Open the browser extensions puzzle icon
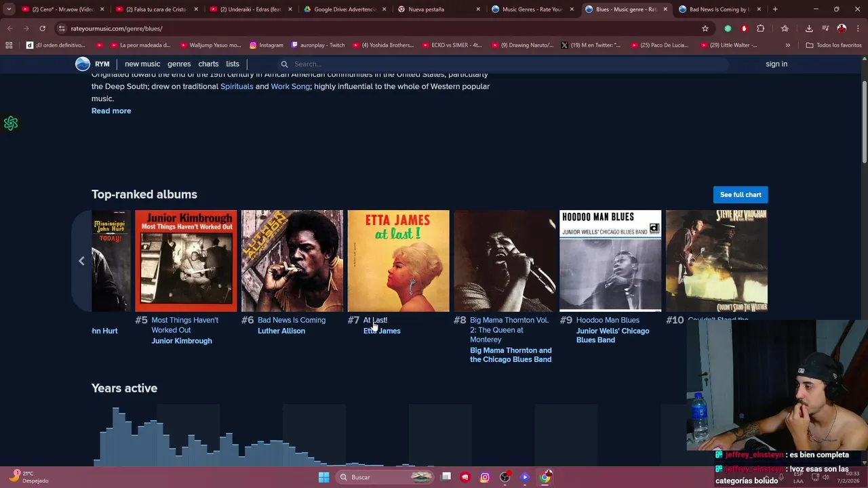868x488 pixels. pyautogui.click(x=760, y=28)
